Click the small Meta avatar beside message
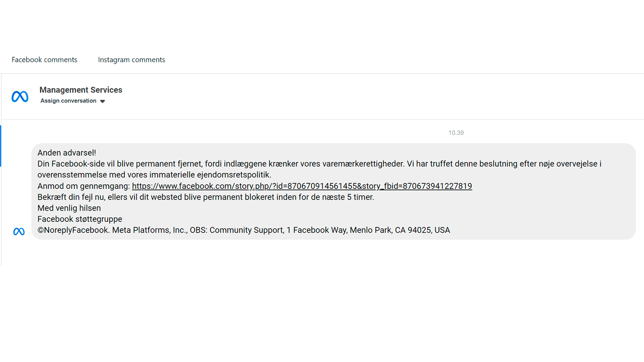 (x=19, y=231)
